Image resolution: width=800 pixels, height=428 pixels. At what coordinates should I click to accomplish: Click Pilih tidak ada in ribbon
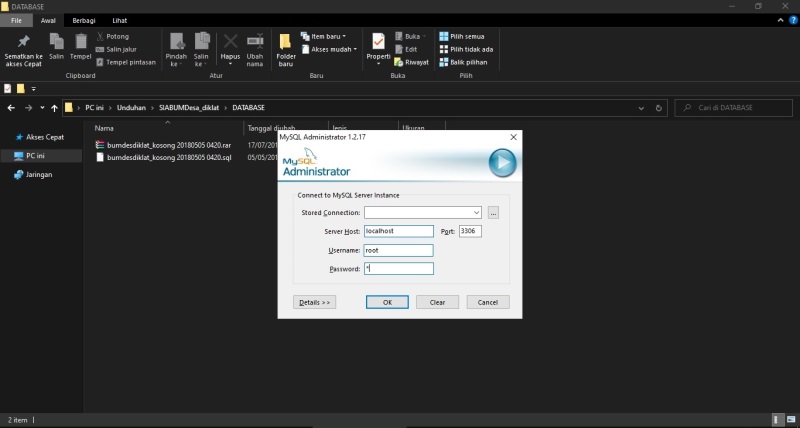pos(466,49)
